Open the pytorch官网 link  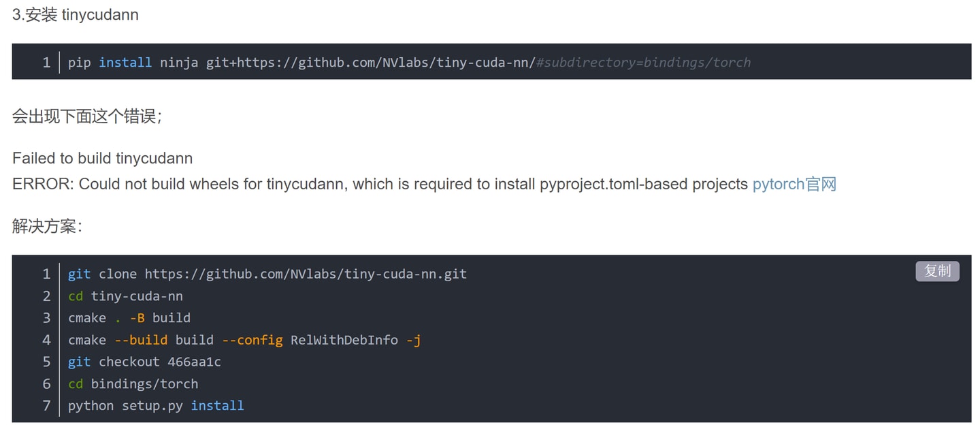[794, 184]
